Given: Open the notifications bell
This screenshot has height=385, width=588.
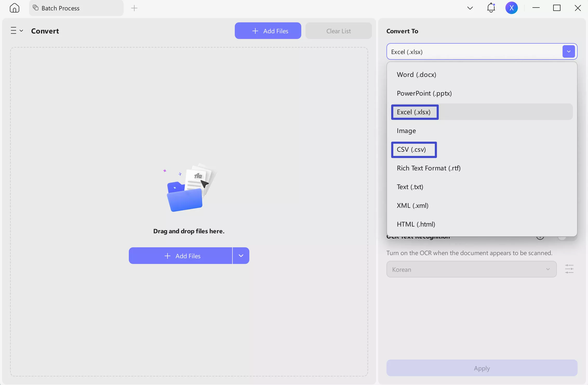Looking at the screenshot, I should point(491,8).
